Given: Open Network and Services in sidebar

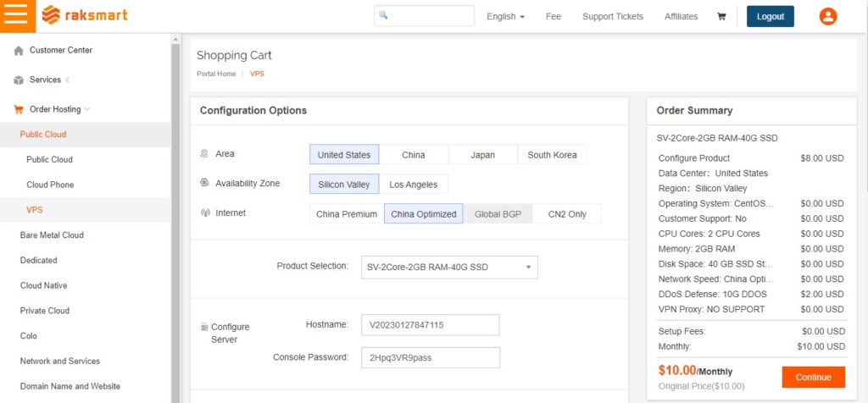Looking at the screenshot, I should (x=60, y=361).
